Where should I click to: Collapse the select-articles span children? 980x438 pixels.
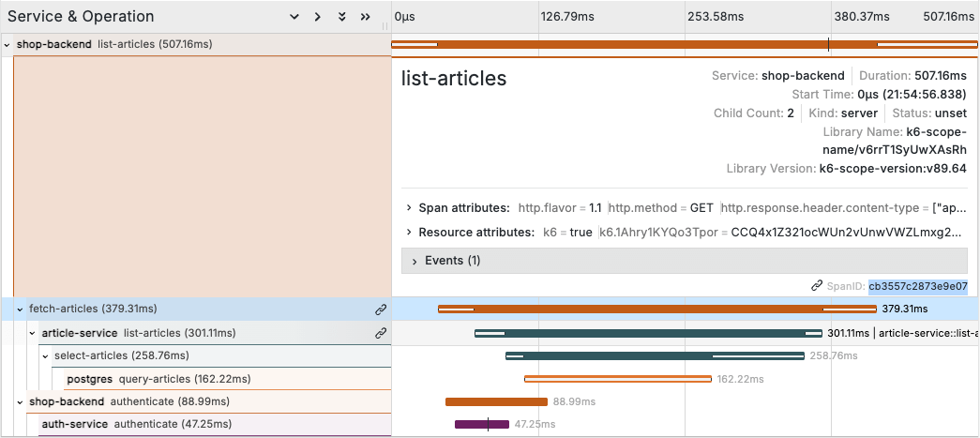(x=44, y=356)
